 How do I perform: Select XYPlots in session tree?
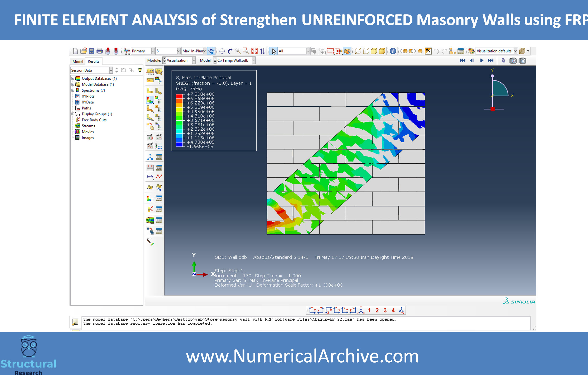(x=88, y=96)
